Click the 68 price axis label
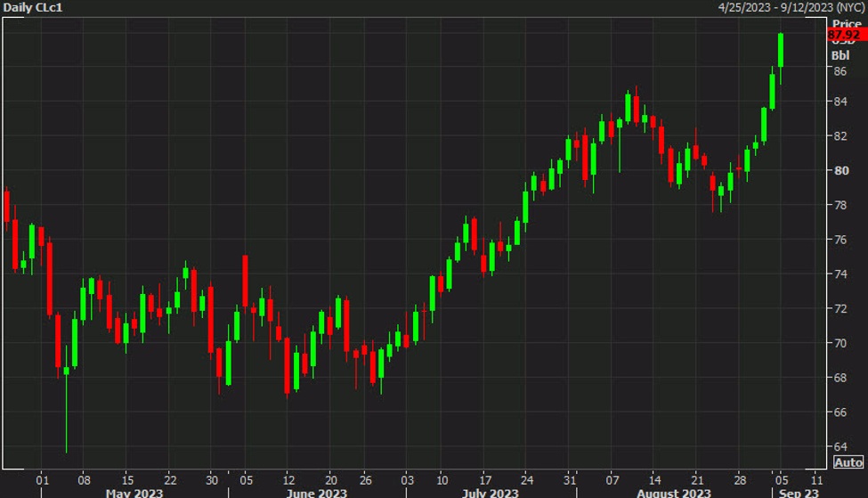Image resolution: width=868 pixels, height=498 pixels. click(839, 378)
